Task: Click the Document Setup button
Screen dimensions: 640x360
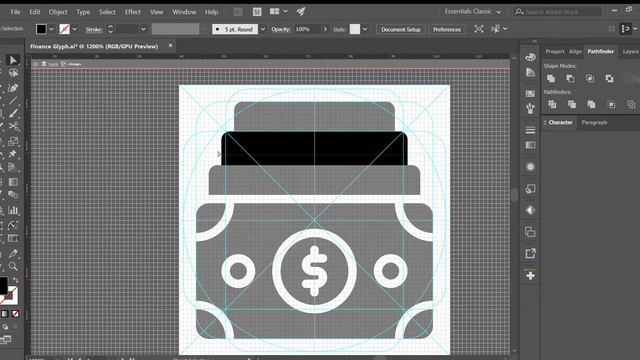Action: click(x=401, y=29)
